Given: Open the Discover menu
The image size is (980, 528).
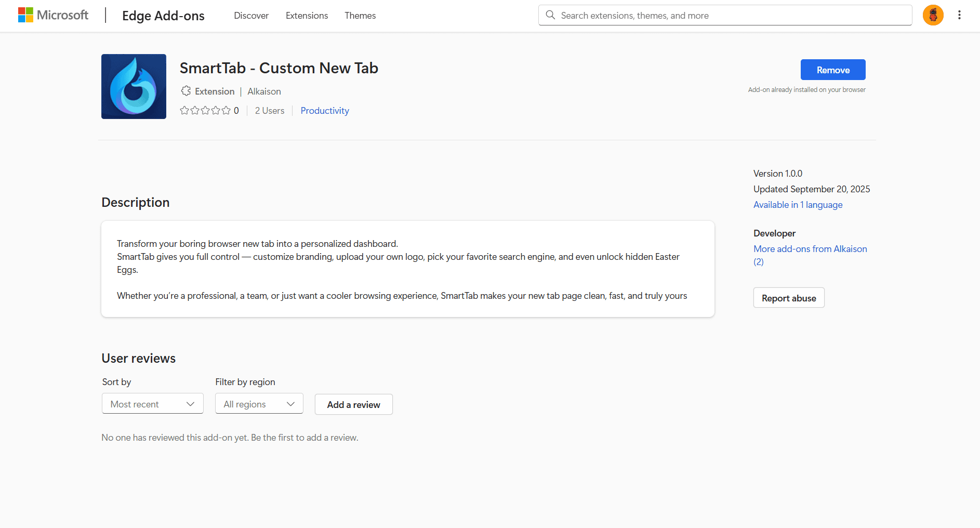Looking at the screenshot, I should (251, 16).
